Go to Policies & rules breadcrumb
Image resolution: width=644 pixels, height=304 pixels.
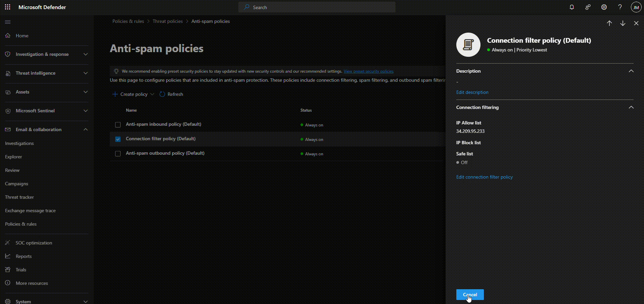coord(128,21)
